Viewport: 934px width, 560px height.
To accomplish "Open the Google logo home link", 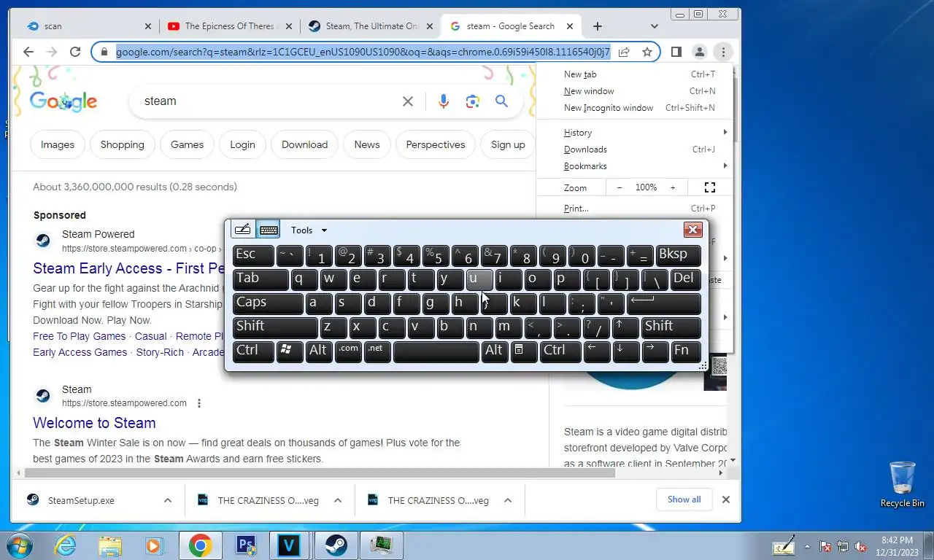I will [63, 101].
